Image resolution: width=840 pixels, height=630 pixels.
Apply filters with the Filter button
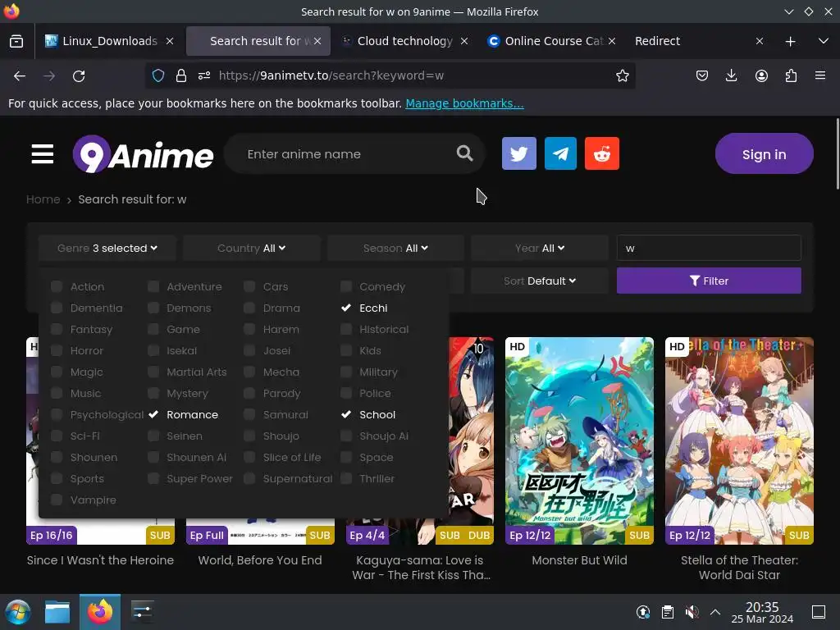(709, 281)
